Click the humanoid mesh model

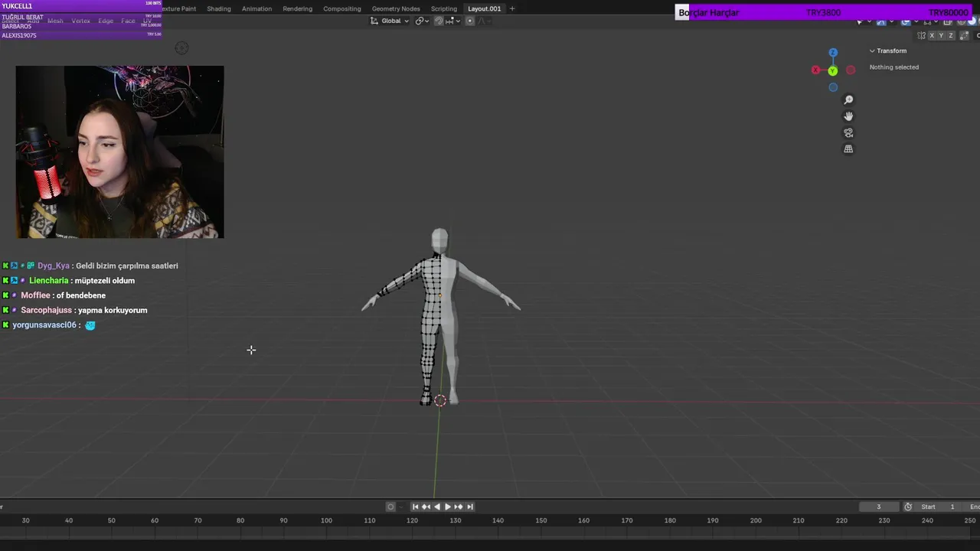pos(440,315)
